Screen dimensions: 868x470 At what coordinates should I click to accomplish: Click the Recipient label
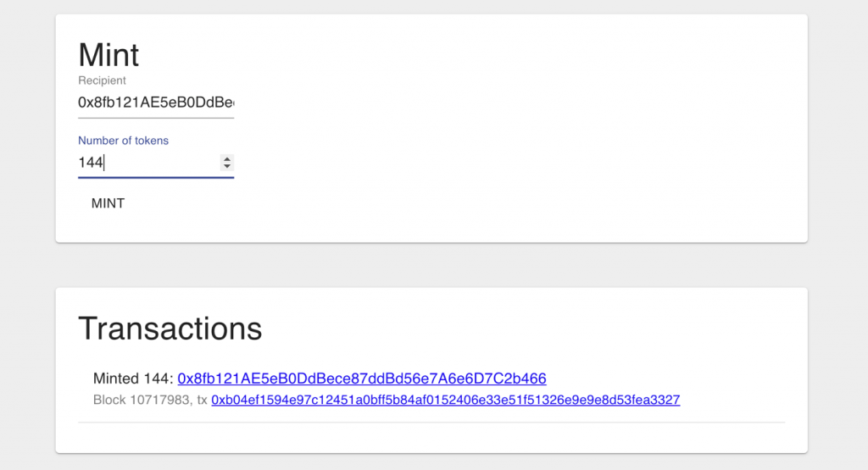(x=102, y=80)
